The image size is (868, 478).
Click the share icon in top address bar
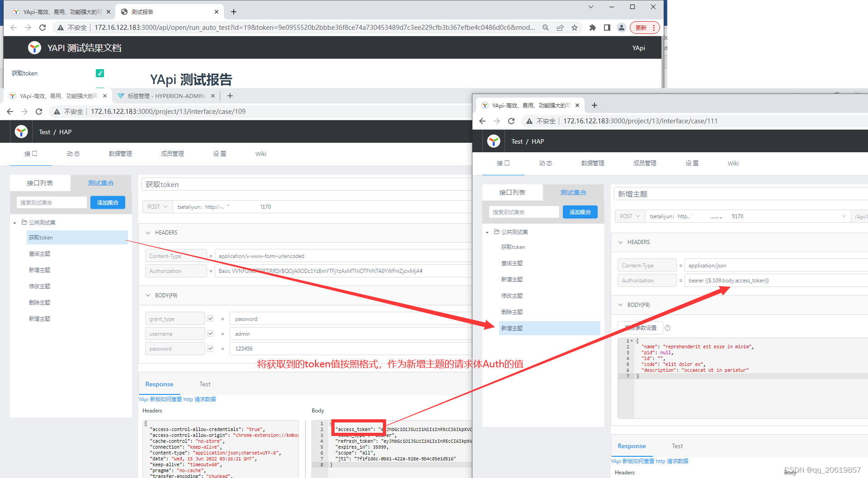click(x=560, y=28)
